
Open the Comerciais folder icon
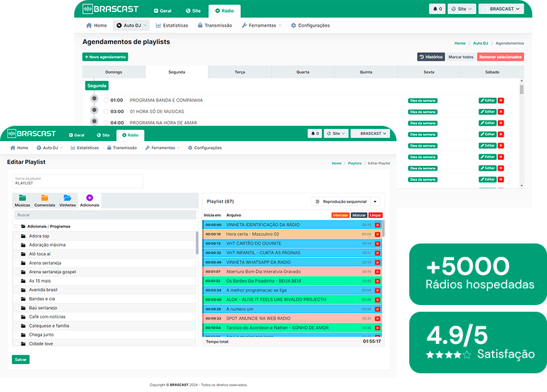click(45, 198)
